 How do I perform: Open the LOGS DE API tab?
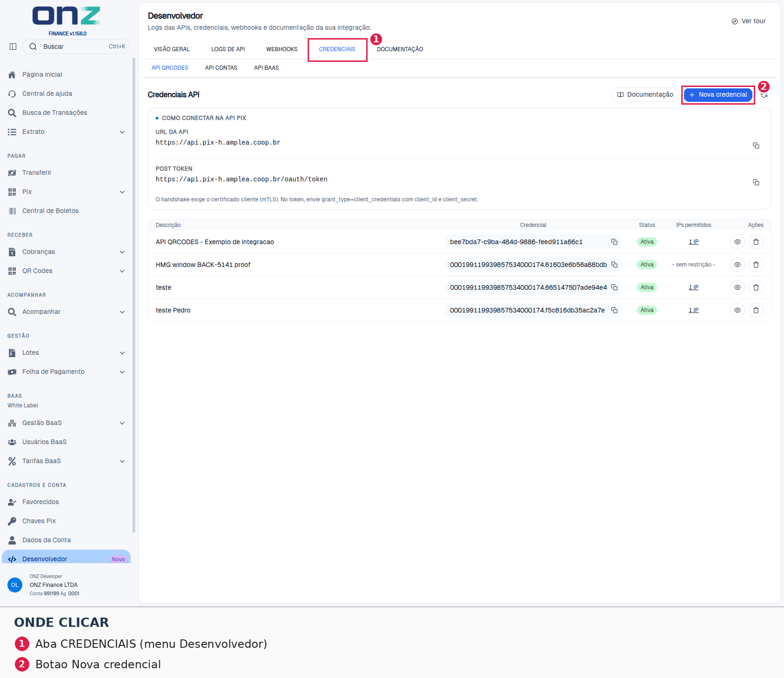tap(228, 49)
